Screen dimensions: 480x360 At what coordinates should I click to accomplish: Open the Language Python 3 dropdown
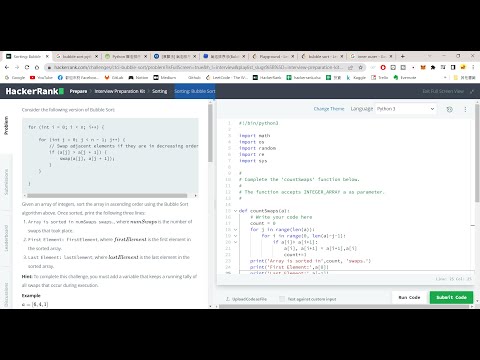tap(406, 109)
